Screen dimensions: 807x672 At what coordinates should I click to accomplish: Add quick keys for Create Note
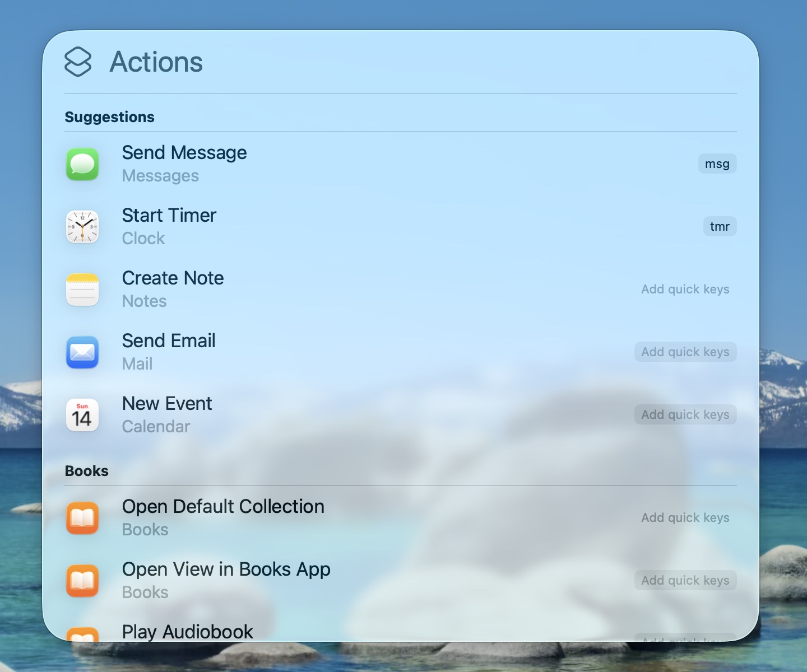pos(685,290)
